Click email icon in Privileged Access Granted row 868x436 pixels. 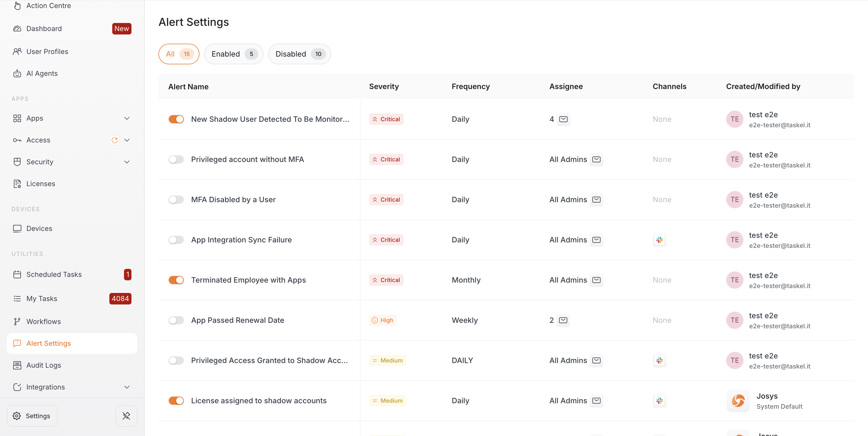(596, 360)
